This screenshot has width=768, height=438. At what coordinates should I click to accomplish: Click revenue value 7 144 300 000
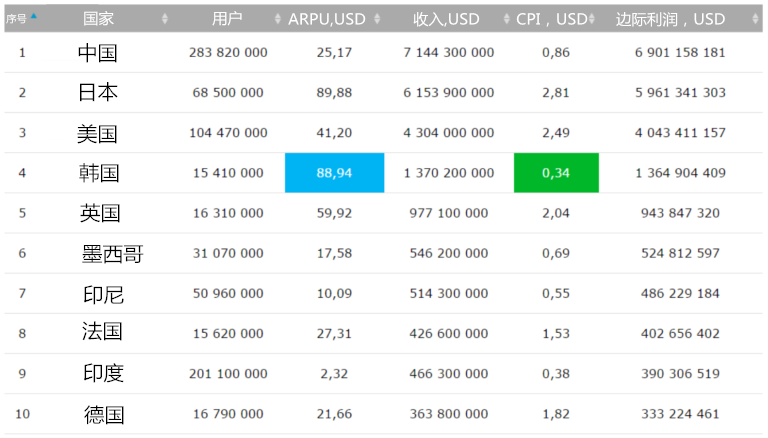pyautogui.click(x=449, y=52)
